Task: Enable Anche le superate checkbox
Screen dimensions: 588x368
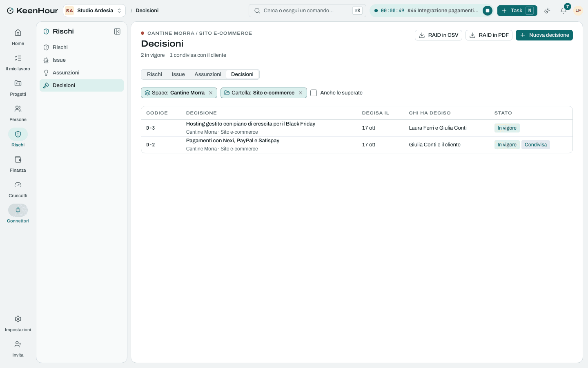Action: point(314,93)
